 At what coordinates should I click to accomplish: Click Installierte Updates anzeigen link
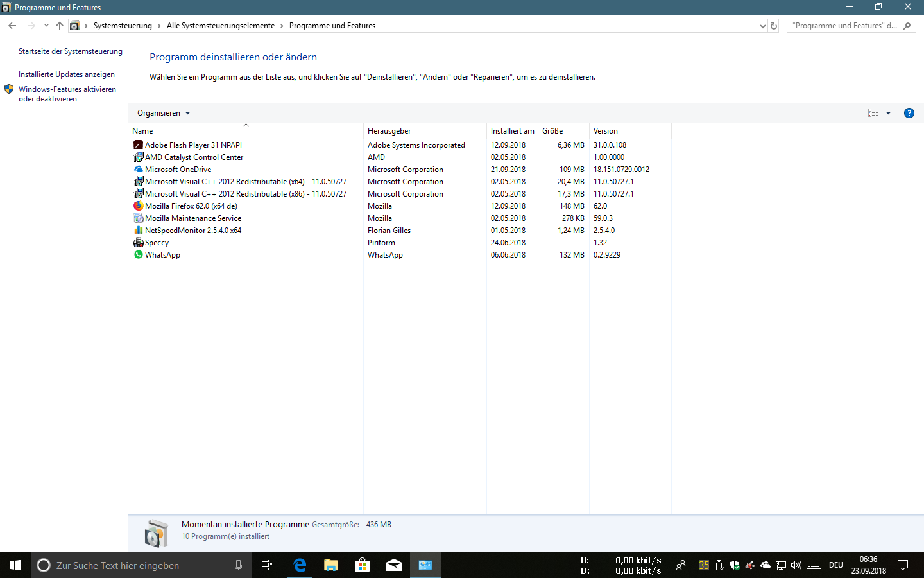(x=67, y=74)
